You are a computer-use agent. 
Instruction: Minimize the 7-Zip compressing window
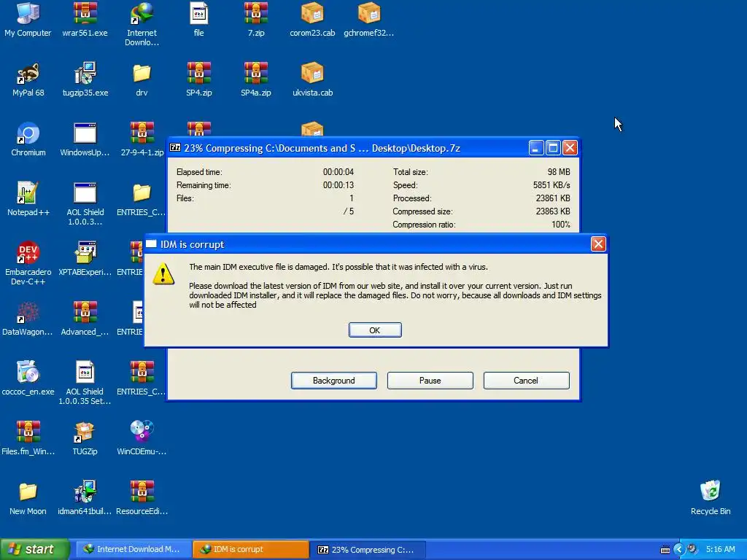point(536,147)
